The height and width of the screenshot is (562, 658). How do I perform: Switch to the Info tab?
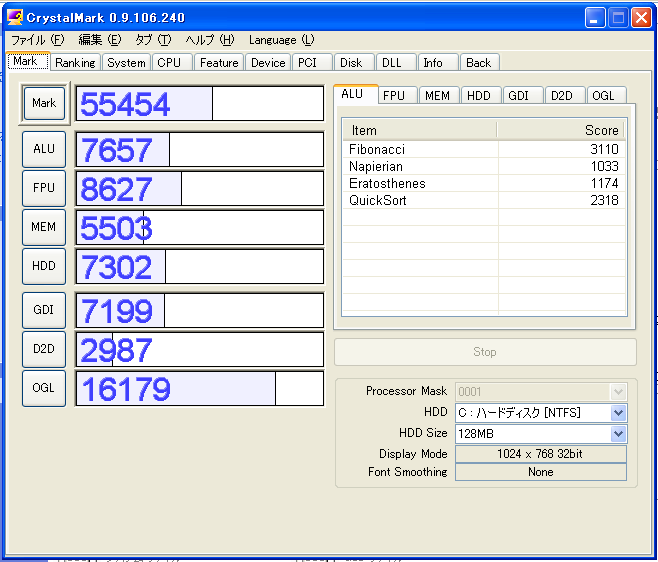coord(438,63)
